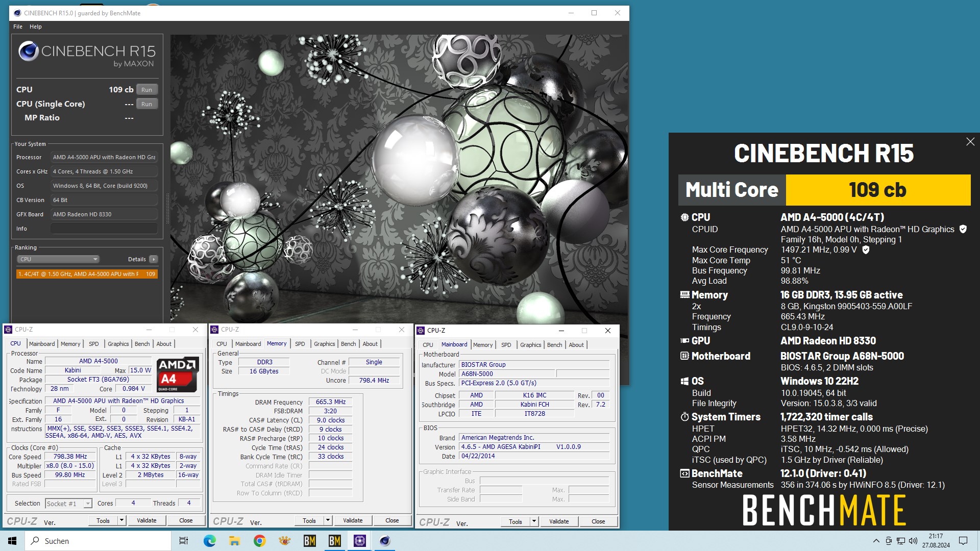The width and height of the screenshot is (980, 551).
Task: Select ranking entry 4C/4T AMD A4-5000
Action: click(87, 274)
